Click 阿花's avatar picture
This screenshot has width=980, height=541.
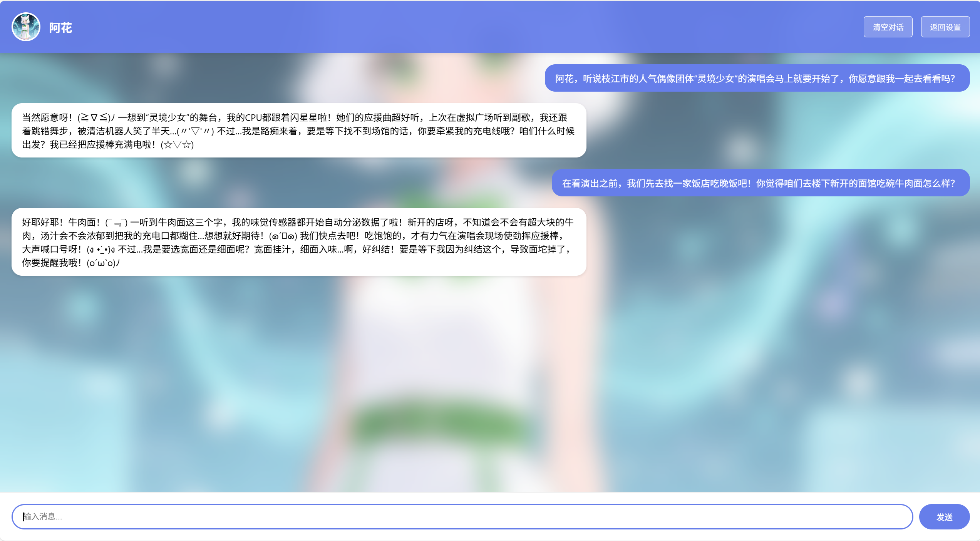coord(26,27)
